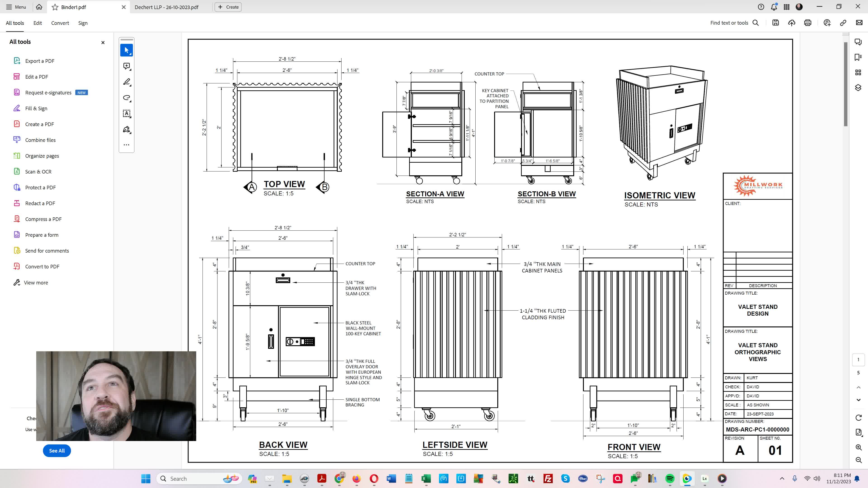Viewport: 868px width, 488px height.
Task: Click the print icon in toolbar
Action: [807, 23]
